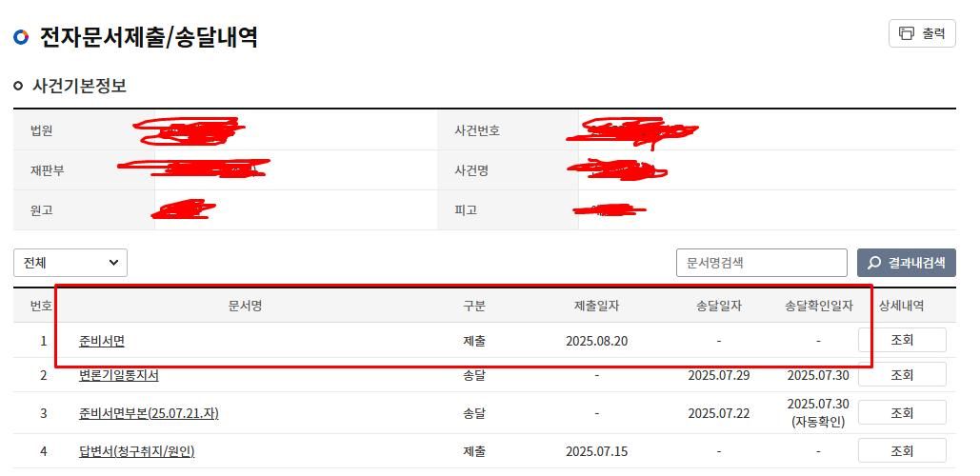Click the 출력 print button

(922, 33)
